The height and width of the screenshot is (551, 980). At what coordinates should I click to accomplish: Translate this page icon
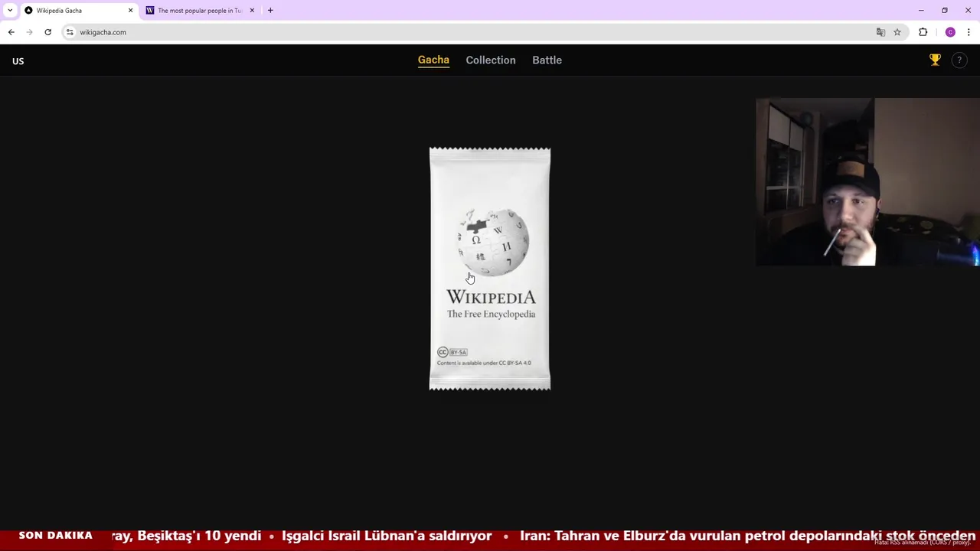pyautogui.click(x=880, y=32)
